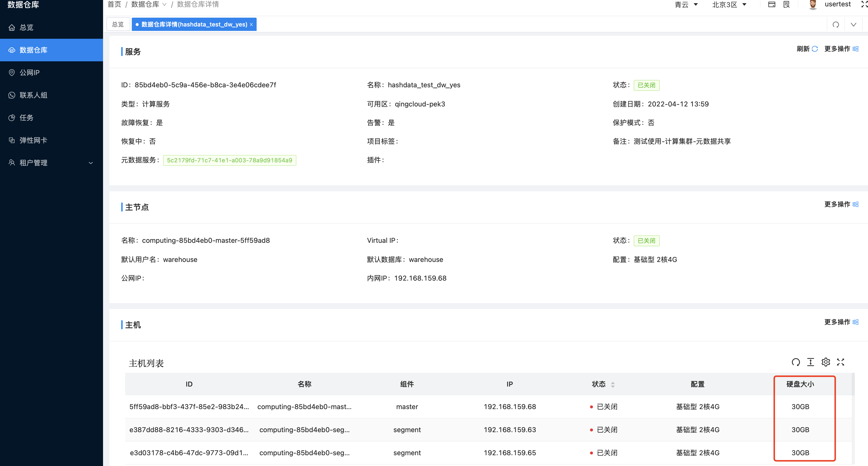Adjust row height using the density icon
Image resolution: width=868 pixels, height=466 pixels.
[811, 362]
